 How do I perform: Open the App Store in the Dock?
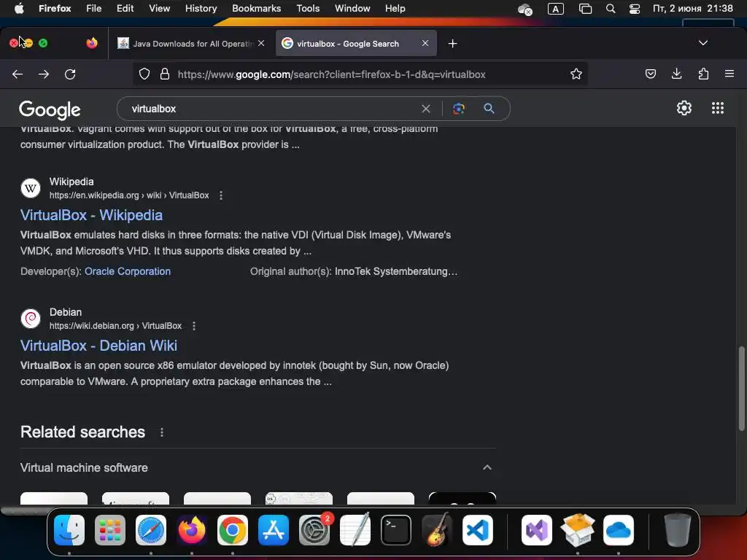pyautogui.click(x=274, y=530)
